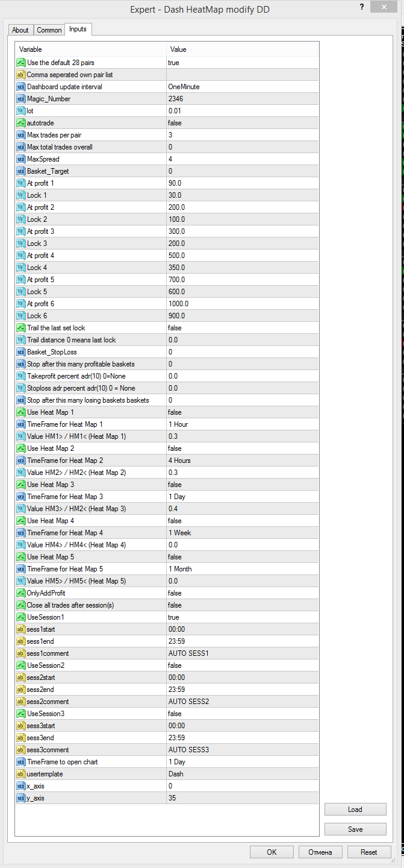Select the Inputs tab
Viewport: 404px width, 868px height.
78,29
